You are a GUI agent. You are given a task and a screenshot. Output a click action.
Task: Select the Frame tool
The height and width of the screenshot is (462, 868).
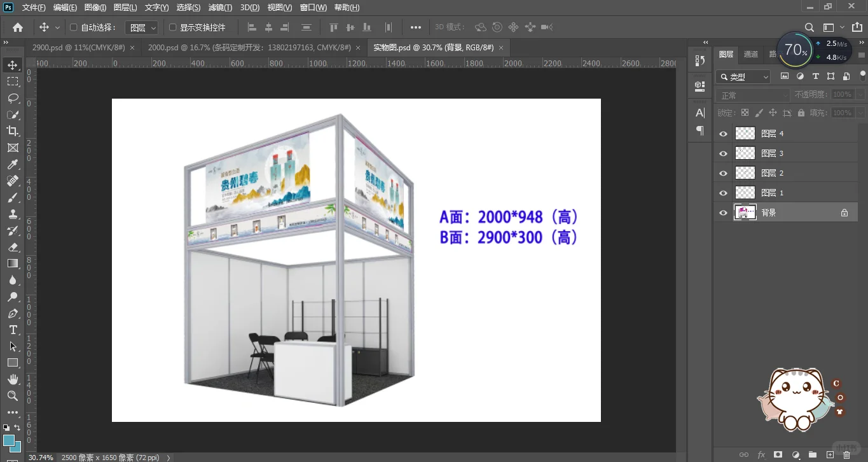tap(13, 148)
